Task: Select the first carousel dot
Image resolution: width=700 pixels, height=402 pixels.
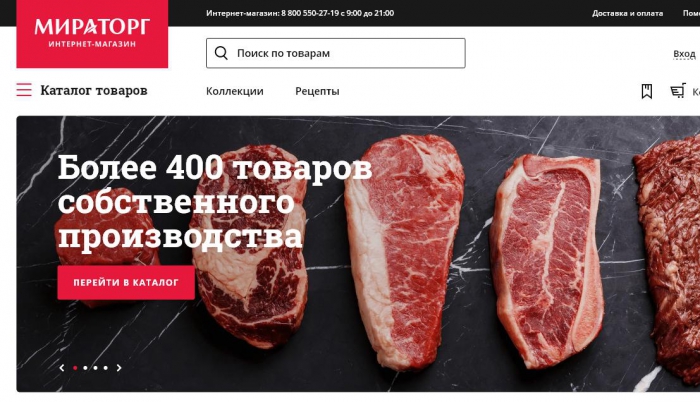Action: click(75, 368)
